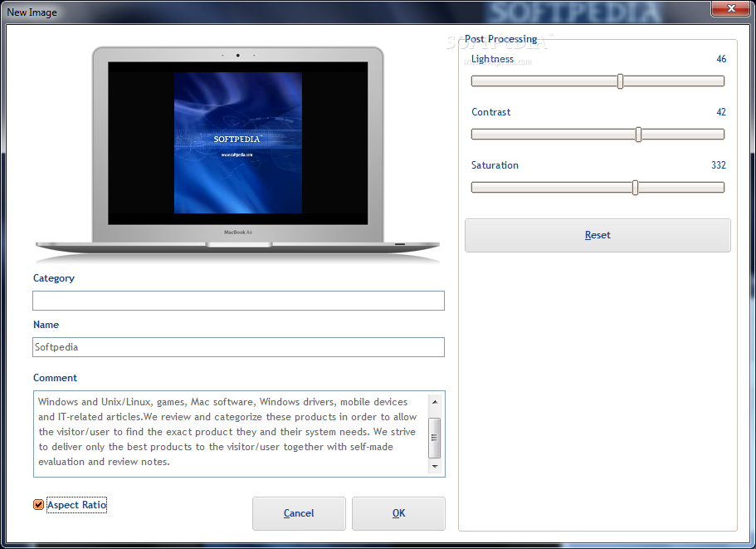Click the Saturation slider handle
756x549 pixels.
point(635,187)
